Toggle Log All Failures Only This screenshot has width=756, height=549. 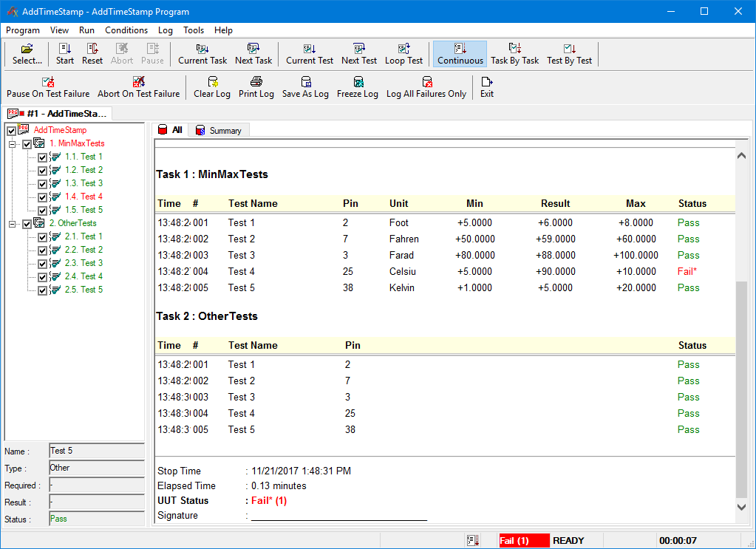click(x=426, y=87)
